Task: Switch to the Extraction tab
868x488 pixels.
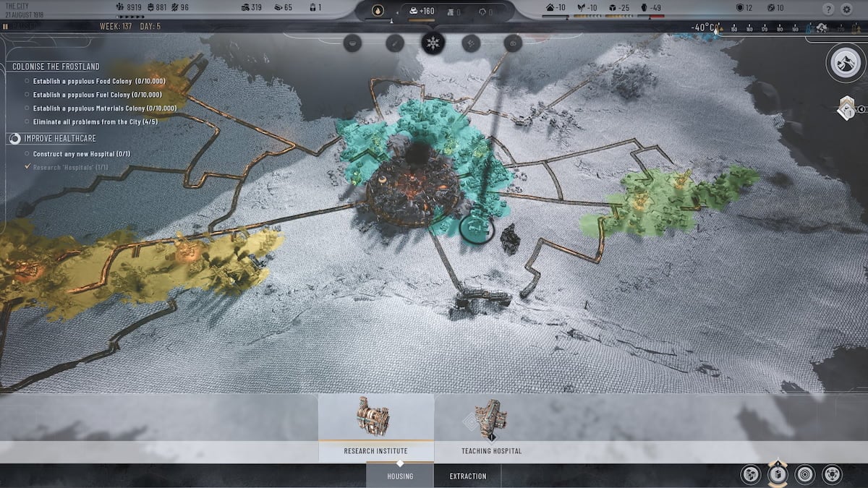Action: 467,476
